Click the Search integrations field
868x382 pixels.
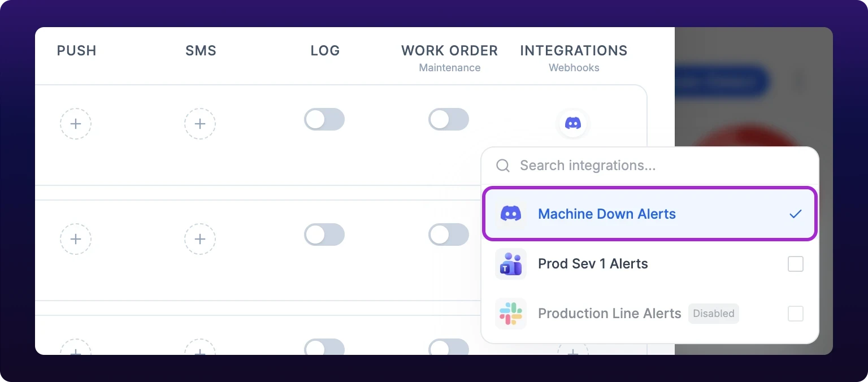[x=649, y=166]
